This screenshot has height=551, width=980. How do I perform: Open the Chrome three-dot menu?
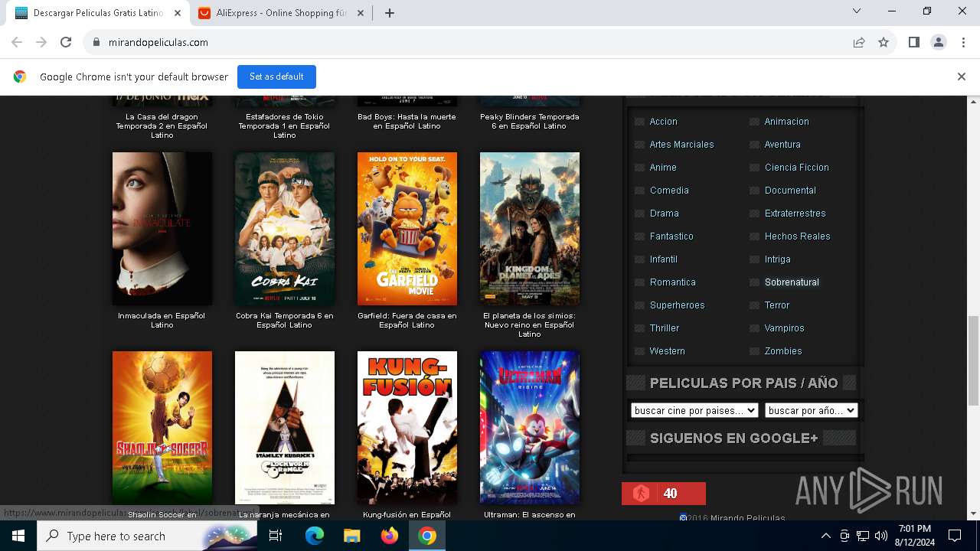click(x=963, y=42)
